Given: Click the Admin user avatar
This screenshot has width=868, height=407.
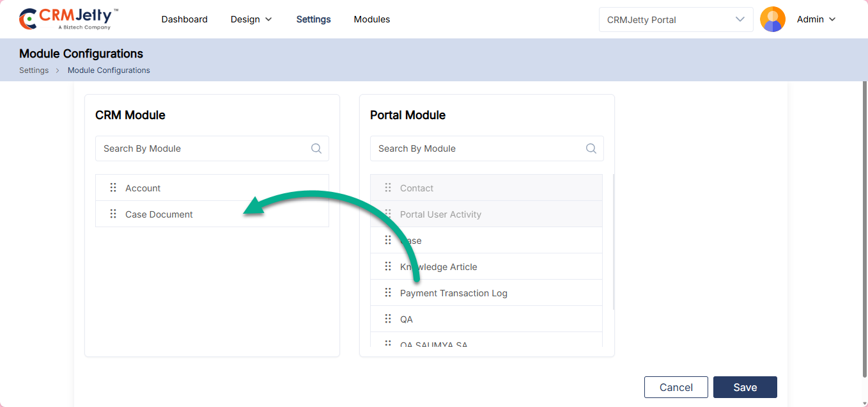Looking at the screenshot, I should point(772,19).
